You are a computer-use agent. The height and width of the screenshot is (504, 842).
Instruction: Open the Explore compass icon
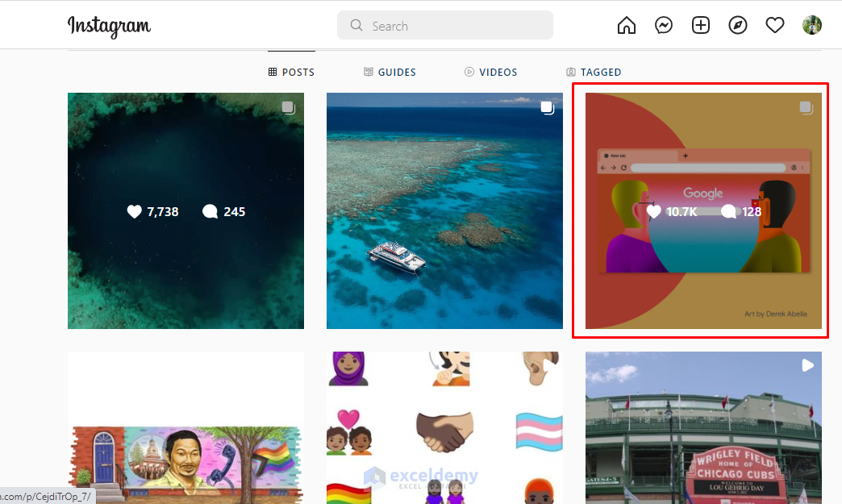click(x=737, y=25)
